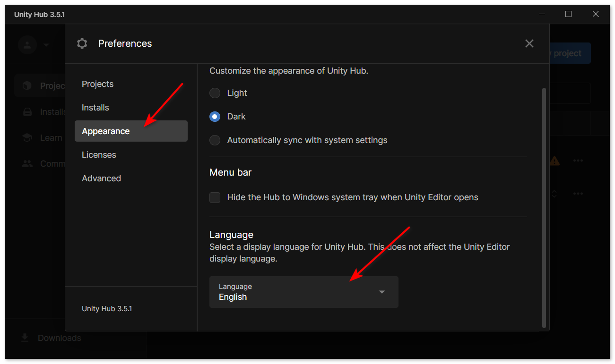This screenshot has height=364, width=615.
Task: Click the orange warning triangle icon
Action: coord(554,161)
